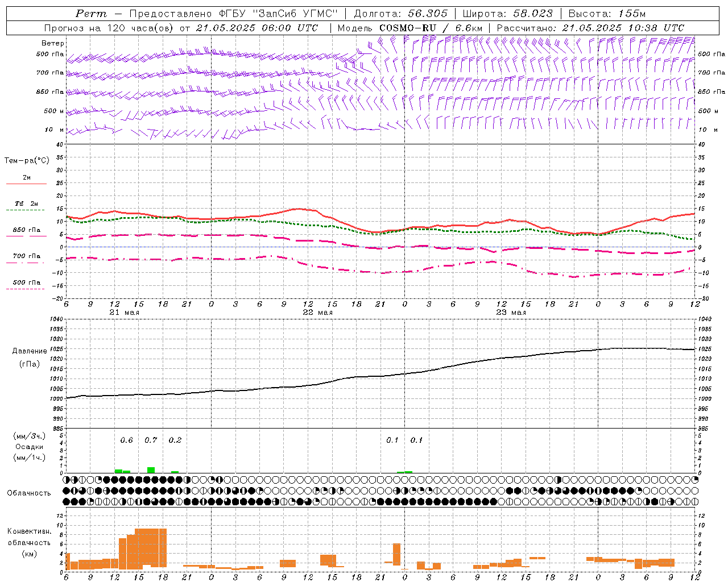
Task: Click the computed time Рассчитано: 21.05.2025 10:38 UTC
Action: click(590, 28)
